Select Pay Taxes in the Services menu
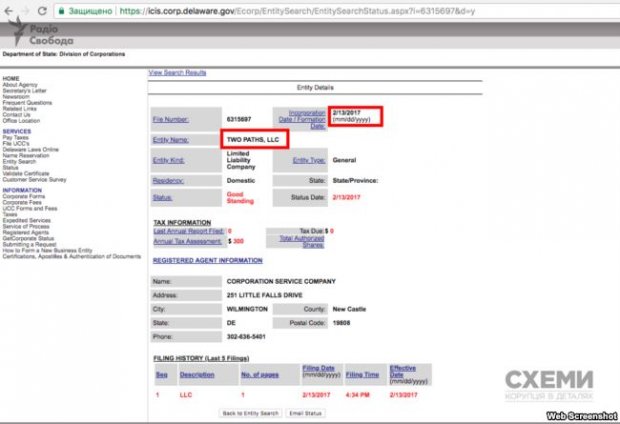The width and height of the screenshot is (620, 424). (17, 137)
